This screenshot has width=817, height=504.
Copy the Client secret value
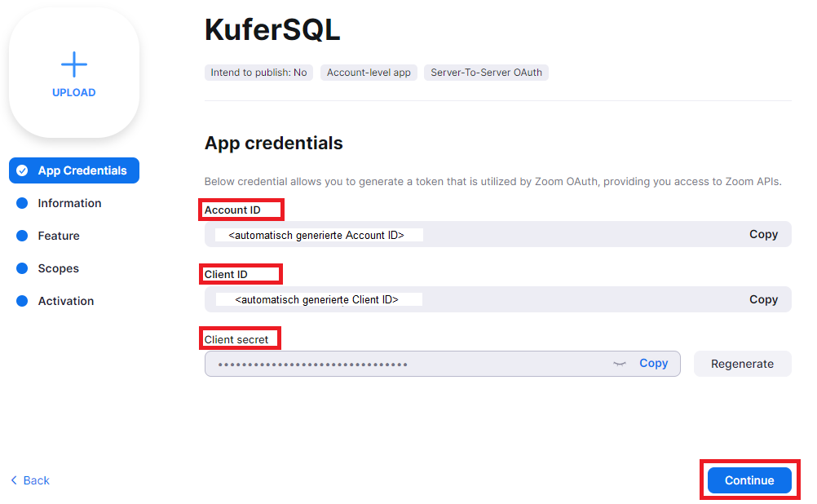(653, 363)
